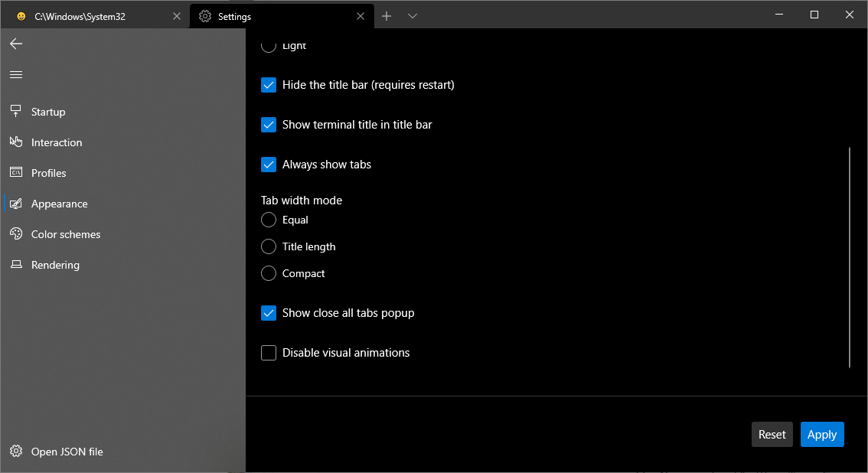Open Rendering page via laptop icon
Screen dimensions: 868x473
point(16,265)
